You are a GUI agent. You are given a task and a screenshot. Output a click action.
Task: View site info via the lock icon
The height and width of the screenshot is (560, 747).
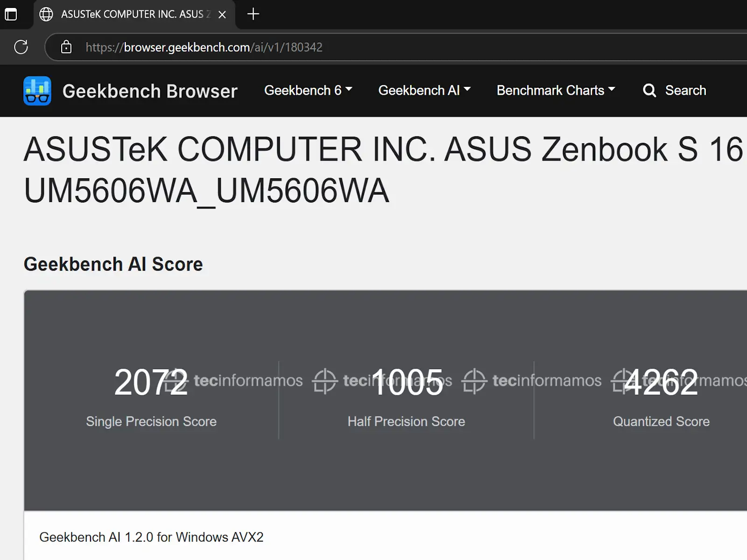pyautogui.click(x=66, y=47)
